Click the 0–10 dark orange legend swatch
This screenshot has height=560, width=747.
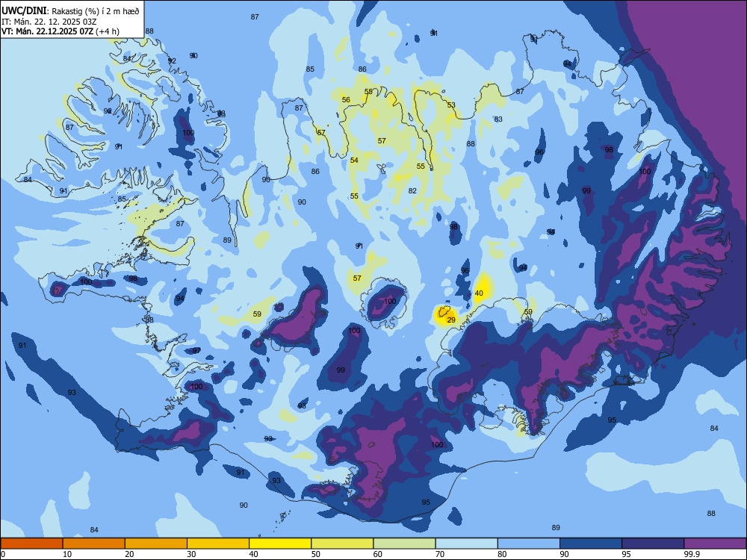[x=31, y=544]
